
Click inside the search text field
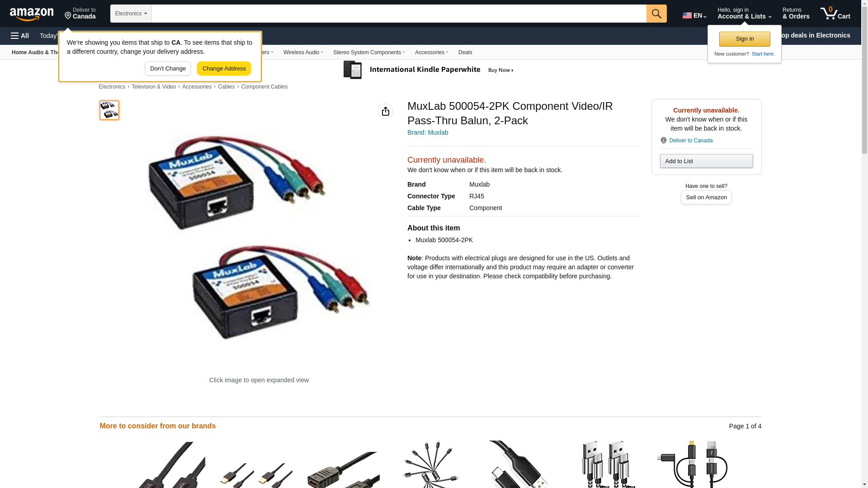[399, 14]
